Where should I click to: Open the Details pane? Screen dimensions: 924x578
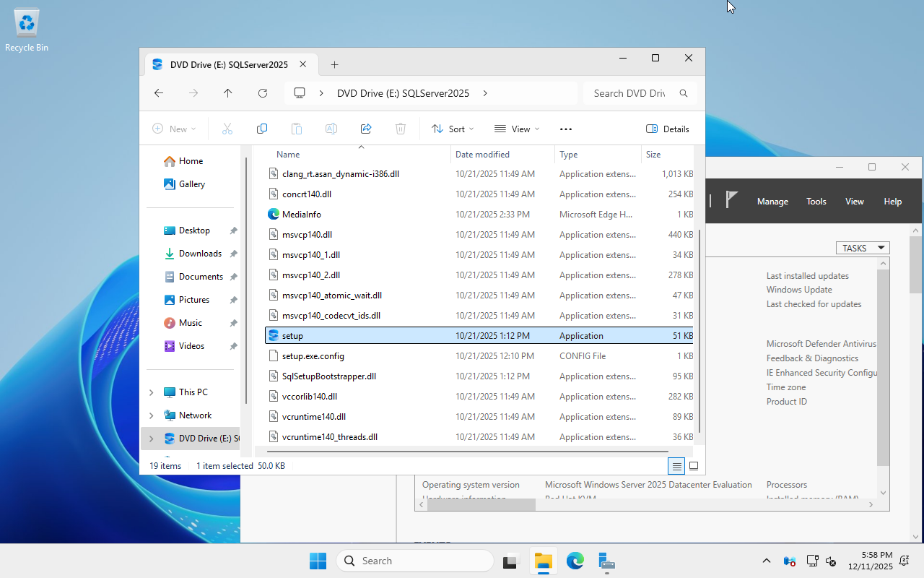(x=667, y=129)
